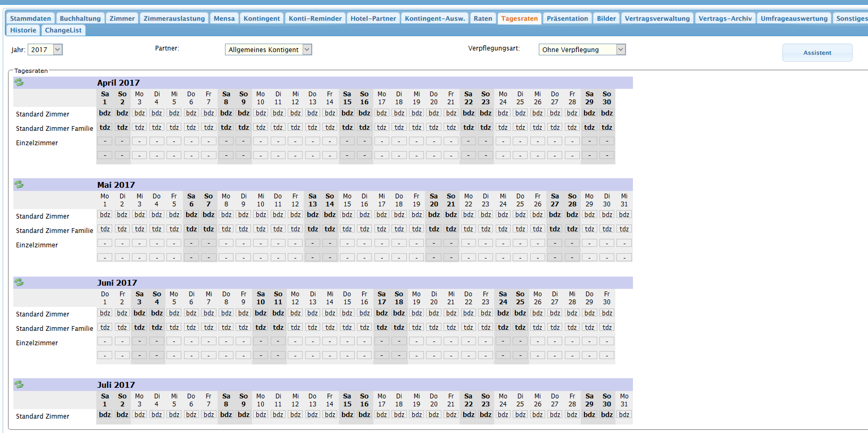The width and height of the screenshot is (868, 433).
Task: Switch to the Stammdaten tab
Action: pos(30,19)
